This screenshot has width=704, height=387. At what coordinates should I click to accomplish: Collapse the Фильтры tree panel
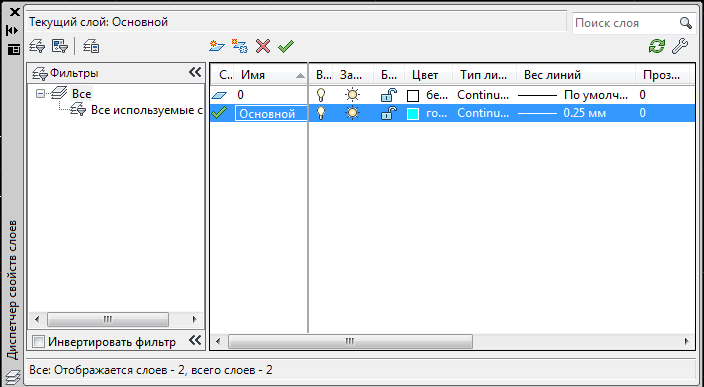tap(195, 72)
